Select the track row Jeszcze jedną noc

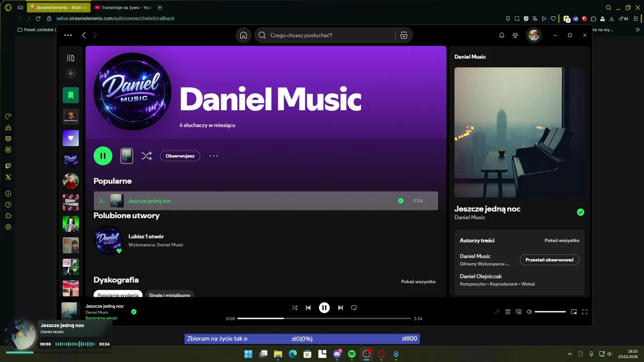click(x=266, y=201)
